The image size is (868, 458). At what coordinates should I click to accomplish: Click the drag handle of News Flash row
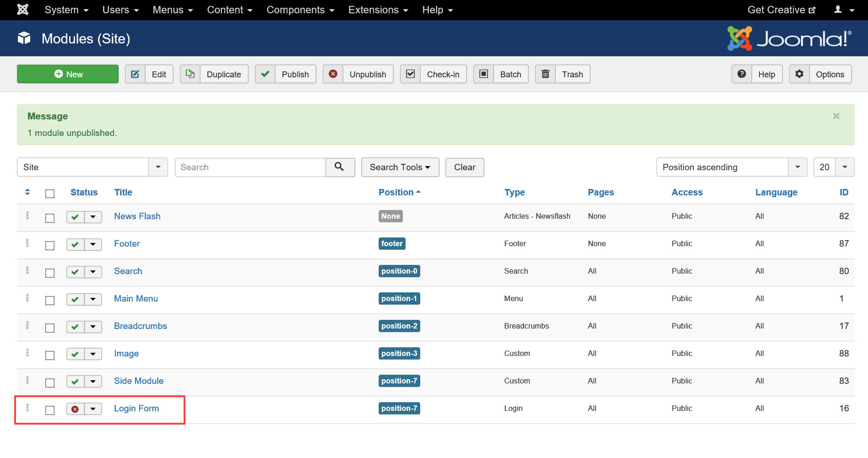27,216
